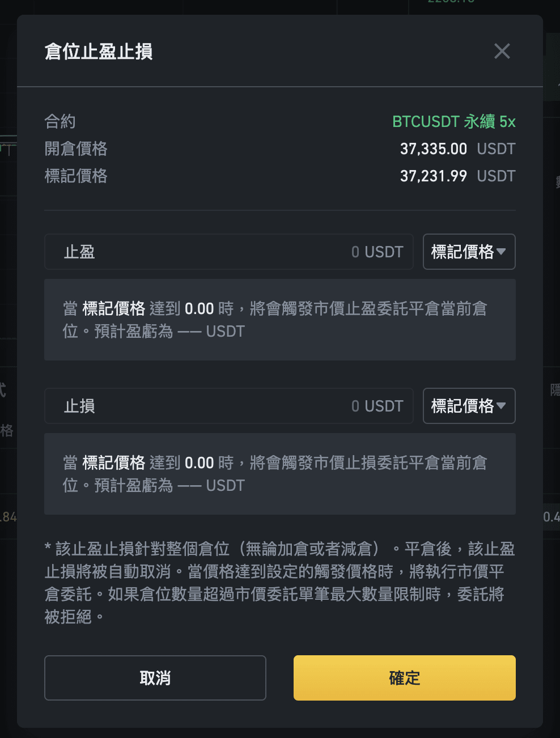560x738 pixels.
Task: Click the dialog title 倉位止盈止損
Action: coord(99,52)
